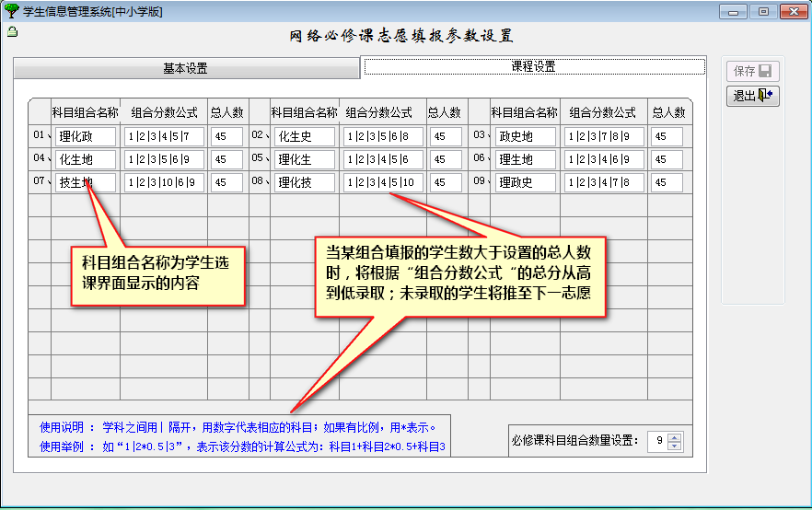The image size is (812, 510).
Task: Edit the 理化政 combination name field
Action: pyautogui.click(x=86, y=136)
